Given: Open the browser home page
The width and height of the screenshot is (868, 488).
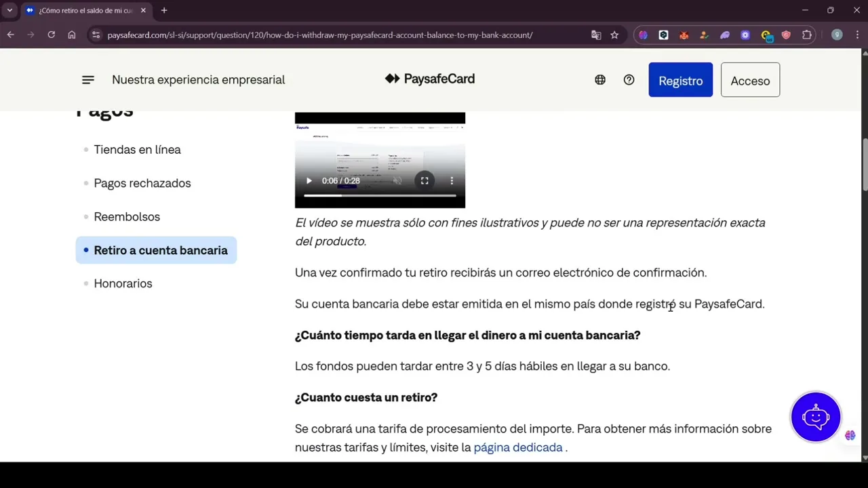Looking at the screenshot, I should click(x=72, y=35).
